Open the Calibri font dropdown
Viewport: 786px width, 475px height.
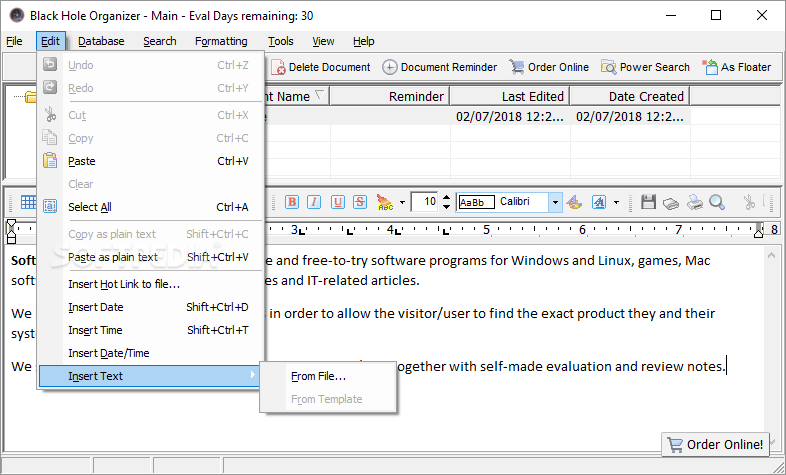click(x=555, y=202)
